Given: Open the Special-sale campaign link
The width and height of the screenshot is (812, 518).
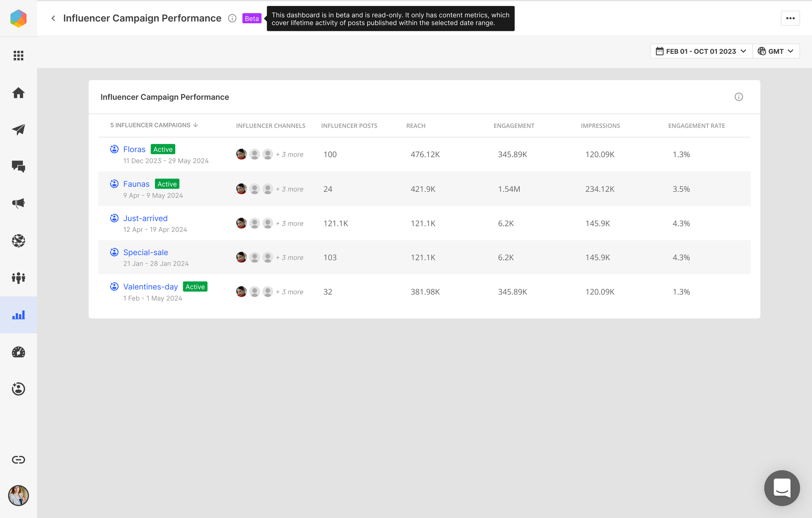Looking at the screenshot, I should pos(145,252).
